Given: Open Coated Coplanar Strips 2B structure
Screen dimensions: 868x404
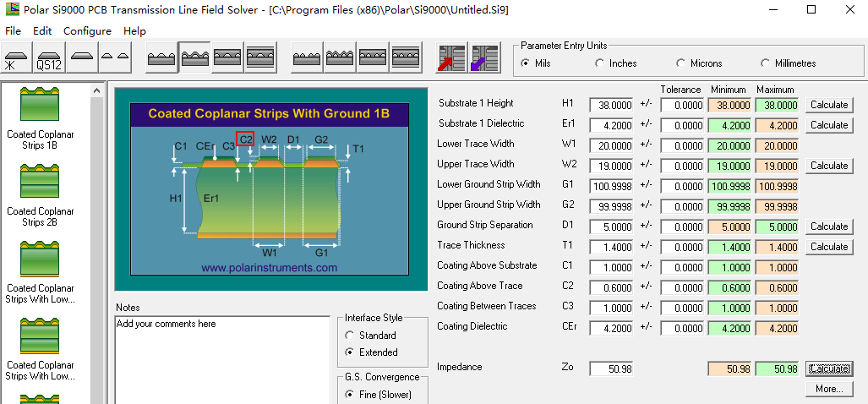Looking at the screenshot, I should (40, 194).
